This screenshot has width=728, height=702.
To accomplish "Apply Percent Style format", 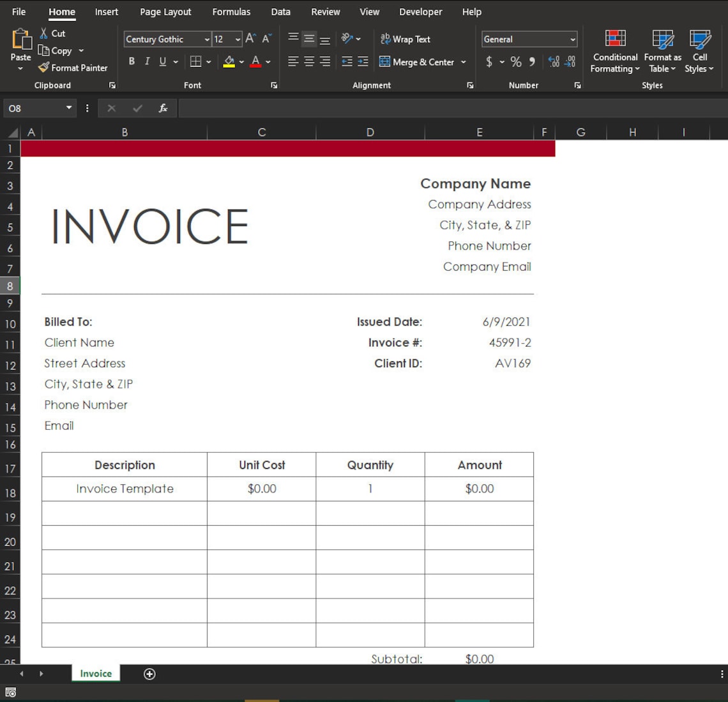I will coord(516,61).
